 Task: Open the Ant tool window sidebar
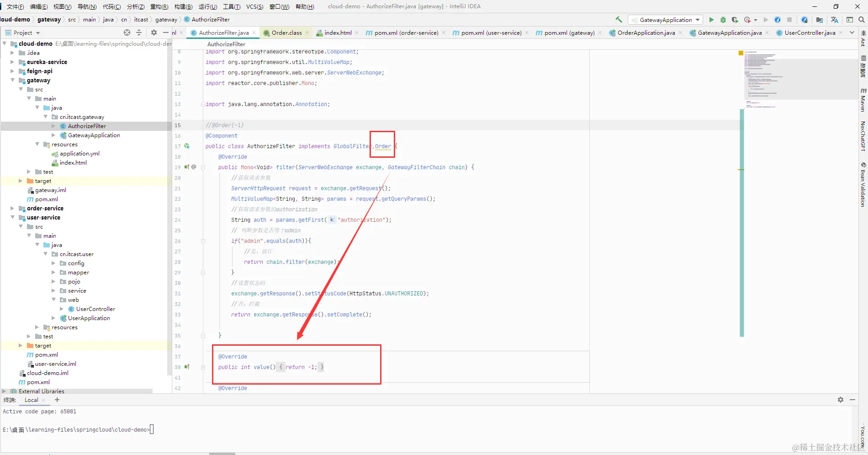pos(863,39)
